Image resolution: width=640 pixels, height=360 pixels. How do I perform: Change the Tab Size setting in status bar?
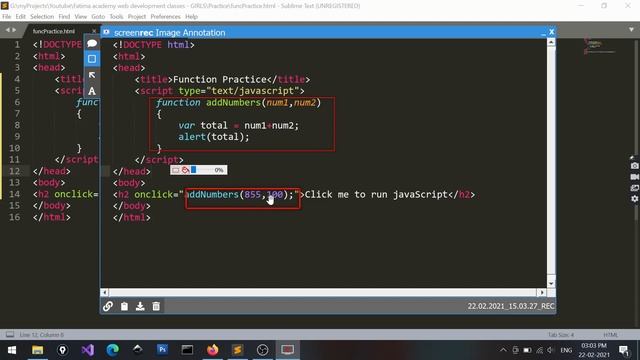(x=561, y=335)
